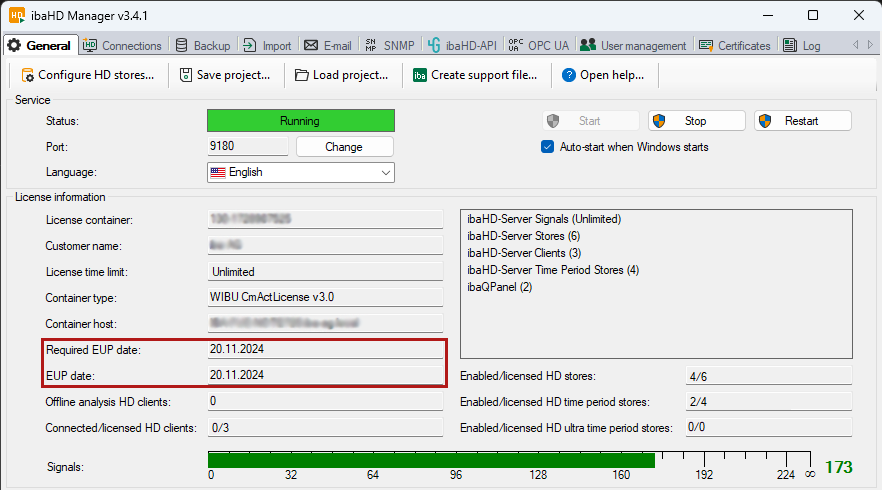Click the E-mail envelope icon
The image size is (882, 490).
311,46
